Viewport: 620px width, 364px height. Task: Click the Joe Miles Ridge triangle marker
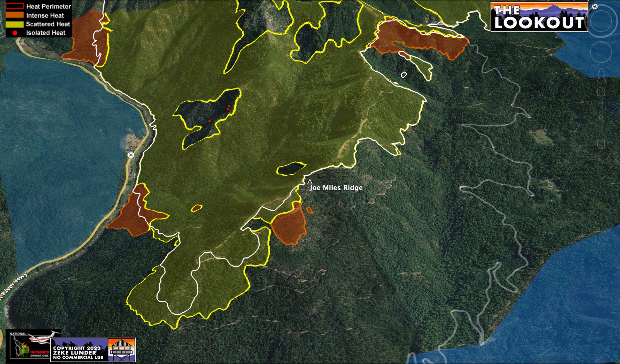[x=310, y=182]
